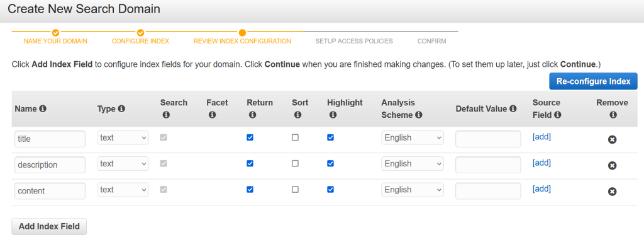Viewport: 644px width, 242px height.
Task: Go to Setup Access Policies step
Action: tap(354, 41)
